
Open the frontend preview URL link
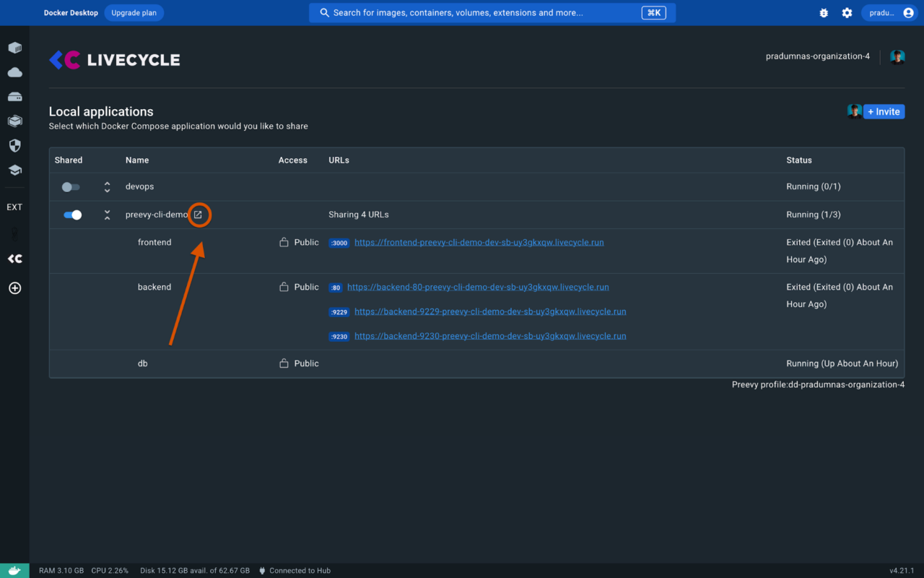click(x=479, y=242)
